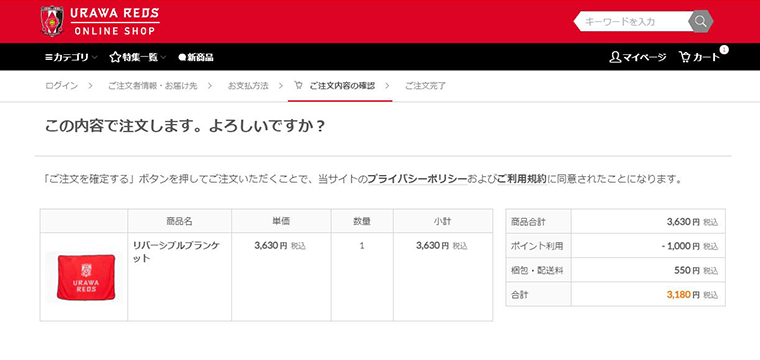This screenshot has width=760, height=360.
Task: Click the heading この内容で注文します。よろしいですか？
Action: click(185, 126)
